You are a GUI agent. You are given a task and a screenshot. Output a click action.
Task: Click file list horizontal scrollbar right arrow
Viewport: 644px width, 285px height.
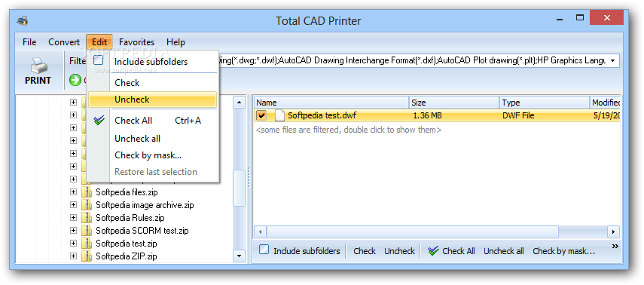pyautogui.click(x=614, y=231)
